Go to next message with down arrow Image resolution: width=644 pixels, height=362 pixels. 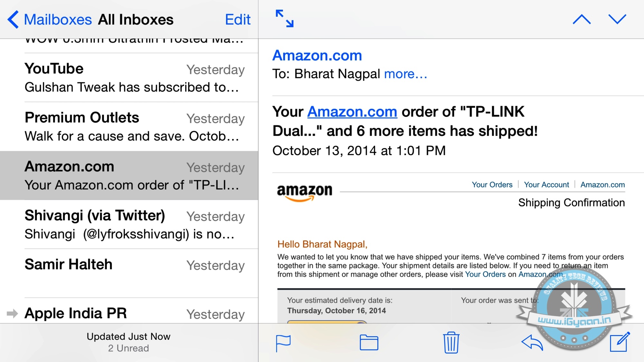(617, 19)
